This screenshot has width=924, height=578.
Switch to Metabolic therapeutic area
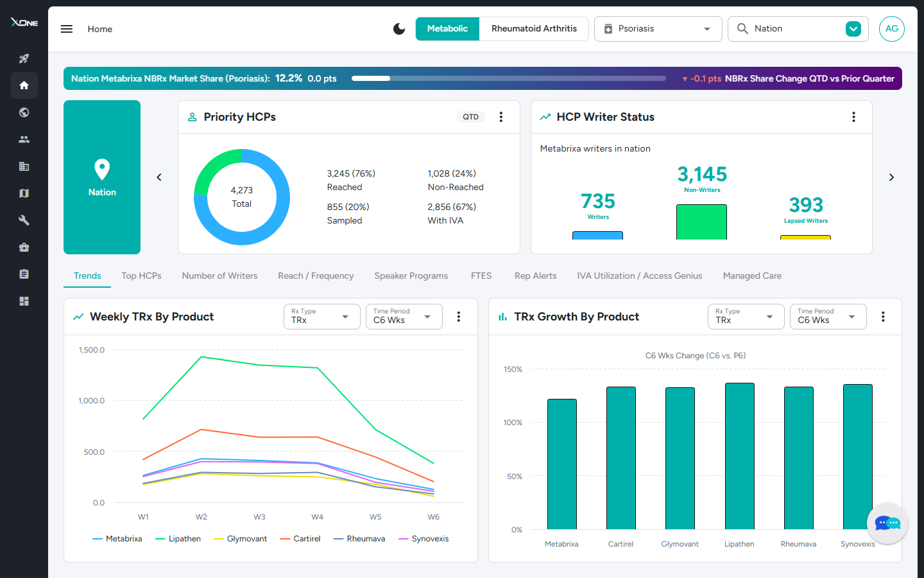click(x=447, y=29)
